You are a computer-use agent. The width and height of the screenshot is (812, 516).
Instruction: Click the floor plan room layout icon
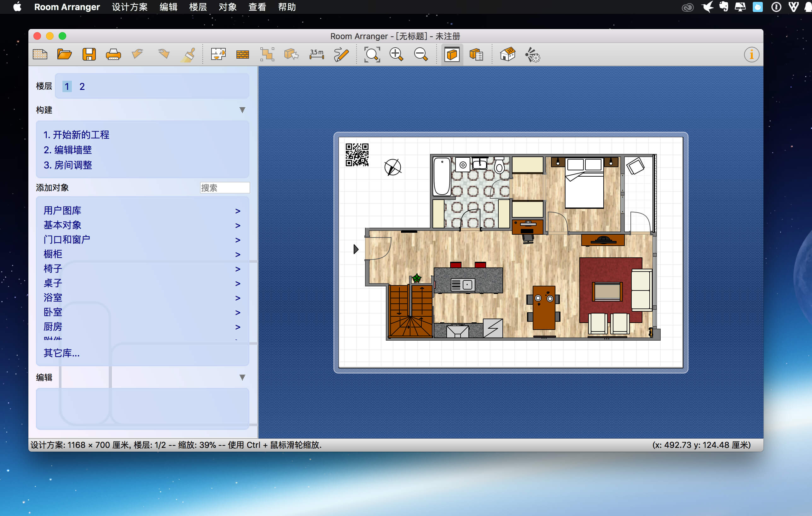(218, 54)
